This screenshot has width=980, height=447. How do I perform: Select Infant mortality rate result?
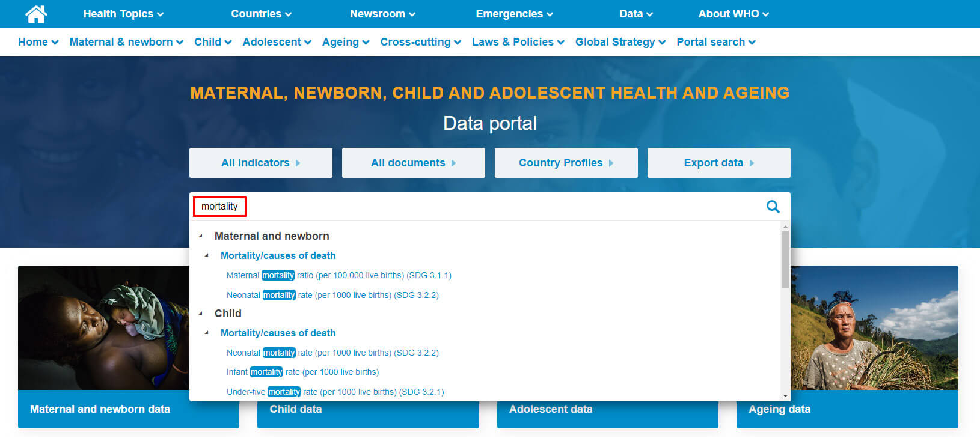(x=302, y=372)
